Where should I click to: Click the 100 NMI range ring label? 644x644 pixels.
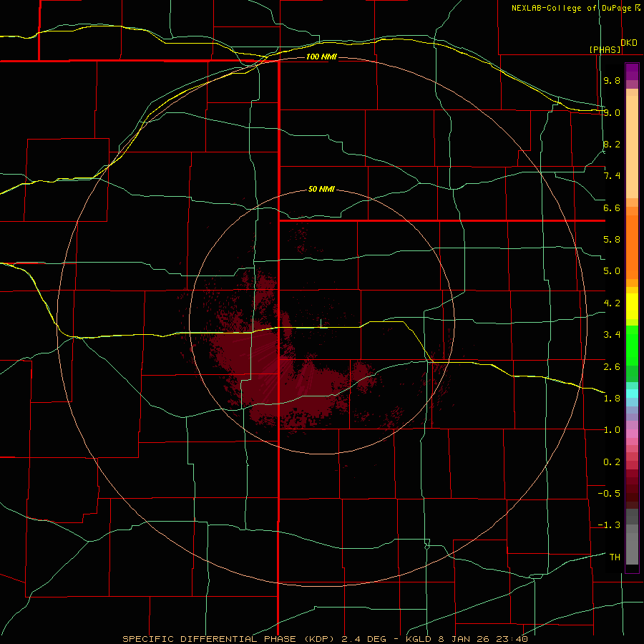321,57
